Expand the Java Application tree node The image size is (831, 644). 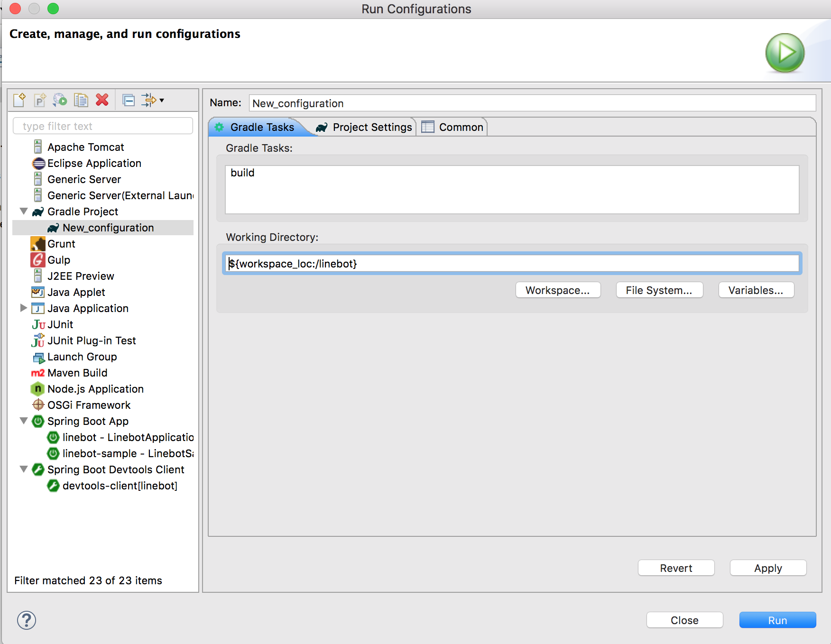24,308
